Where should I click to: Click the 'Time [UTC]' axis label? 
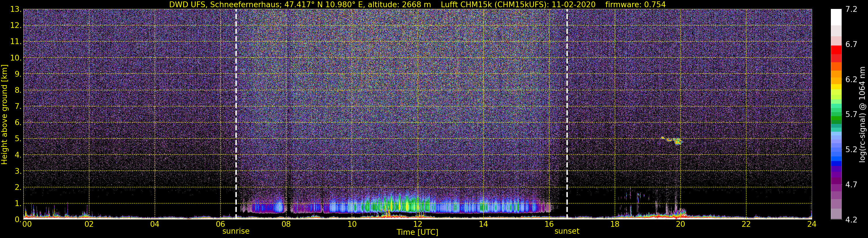coord(417,232)
